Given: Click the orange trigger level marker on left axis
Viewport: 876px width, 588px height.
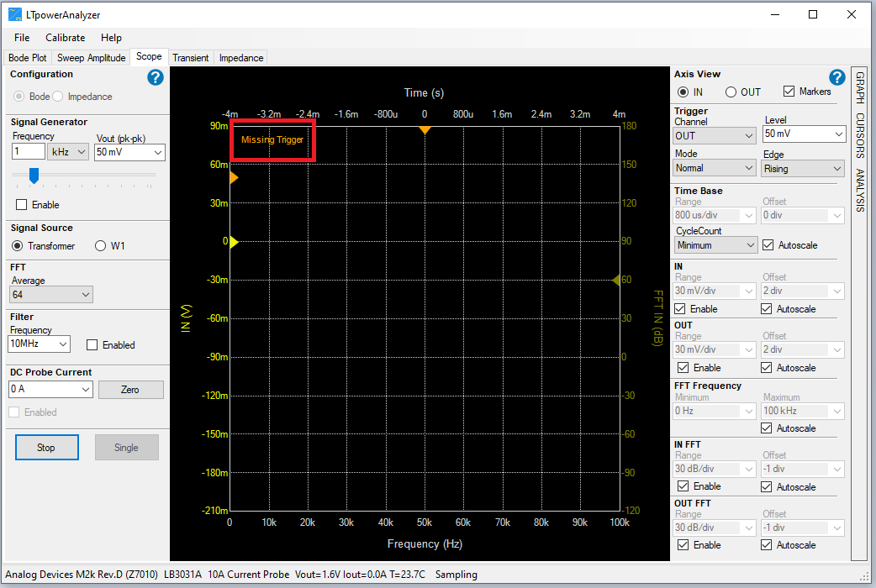Looking at the screenshot, I should click(x=234, y=178).
